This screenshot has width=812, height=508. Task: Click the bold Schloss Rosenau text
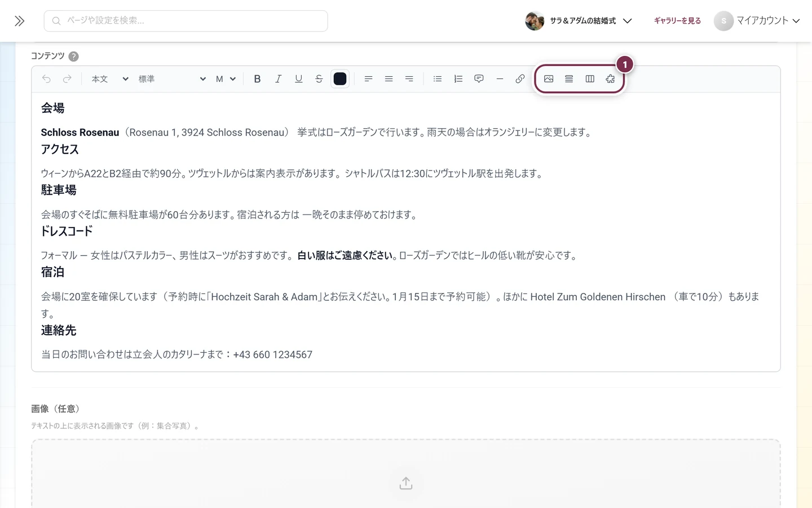click(x=80, y=133)
